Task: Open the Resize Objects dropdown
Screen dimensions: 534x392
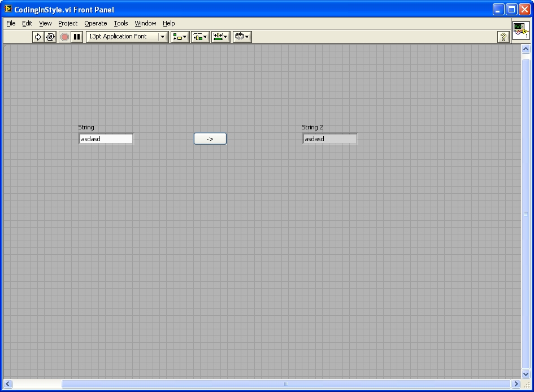Action: coord(220,37)
